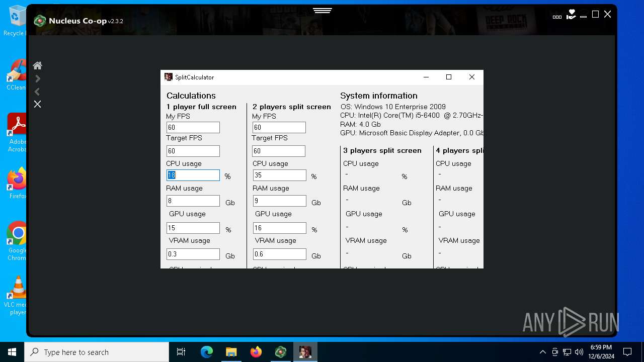Open the three-squares menu in Nucleus header
The image size is (644, 362).
[x=557, y=17]
